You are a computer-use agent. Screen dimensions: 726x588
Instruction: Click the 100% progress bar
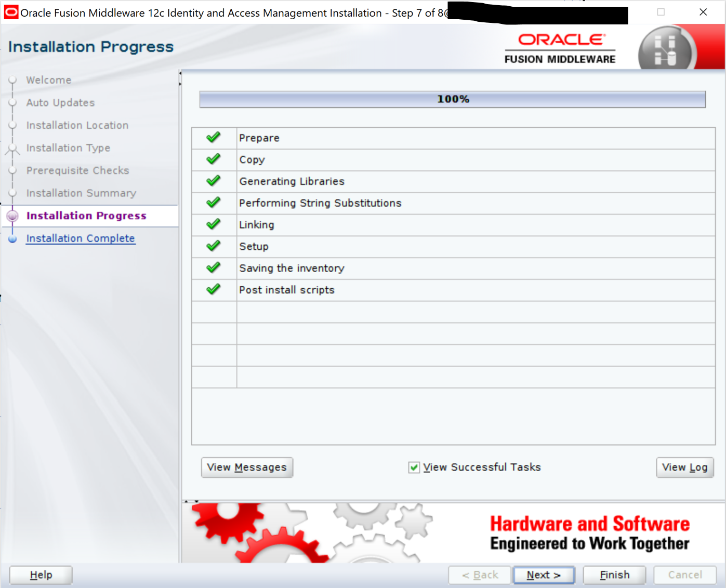(x=452, y=99)
